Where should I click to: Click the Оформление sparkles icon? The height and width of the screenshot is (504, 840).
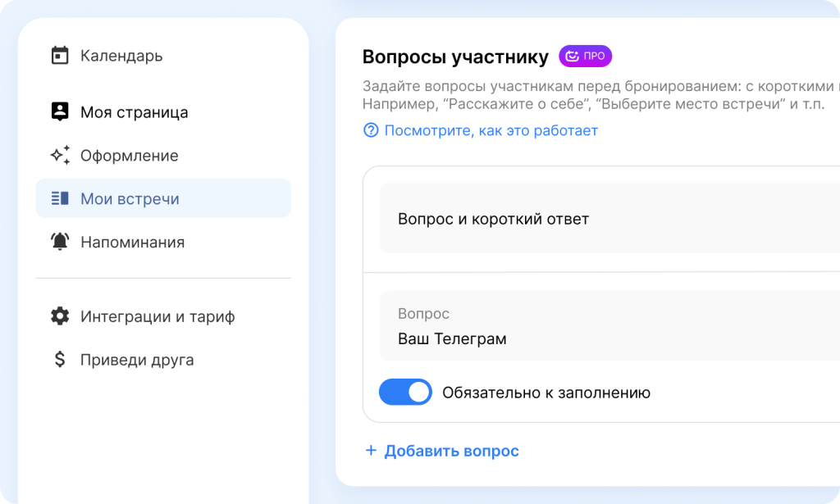(60, 156)
